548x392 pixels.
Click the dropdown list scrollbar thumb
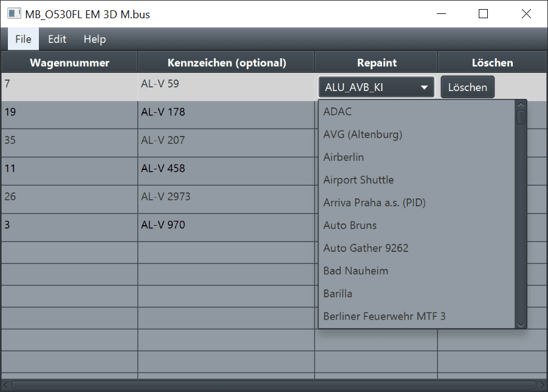[x=521, y=117]
